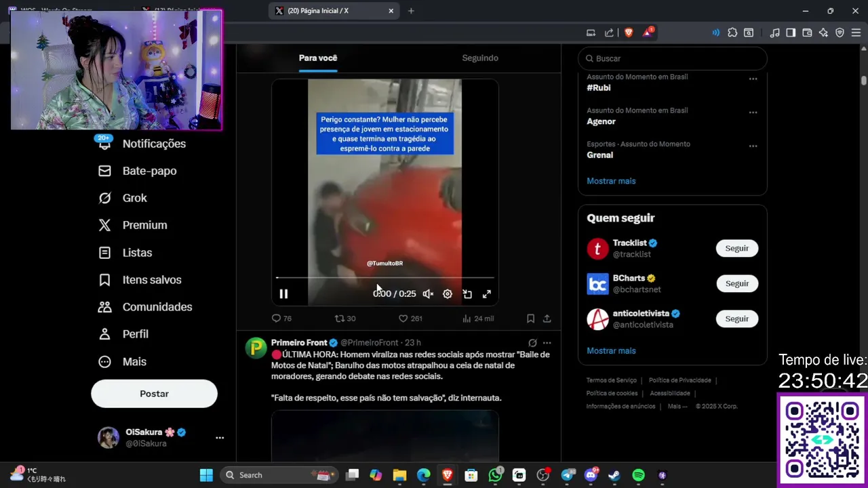Toggle the browser sidebar panel
This screenshot has height=488, width=868.
(791, 33)
